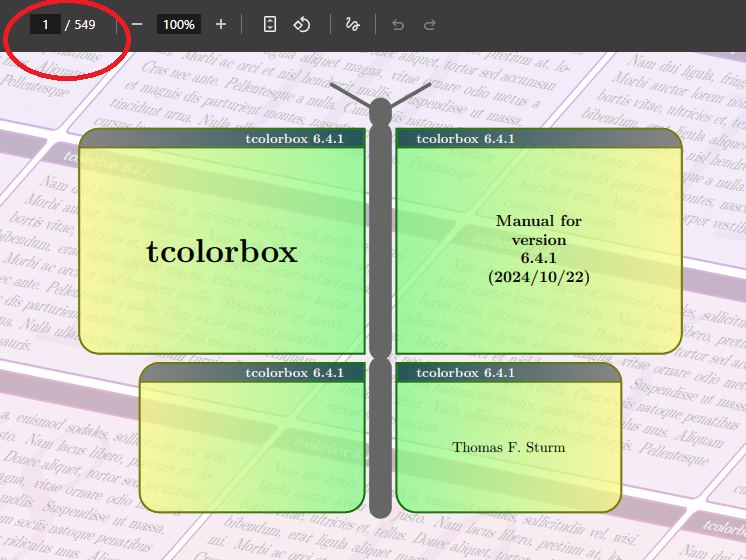Image resolution: width=746 pixels, height=560 pixels.
Task: Click the current page number field
Action: (45, 24)
